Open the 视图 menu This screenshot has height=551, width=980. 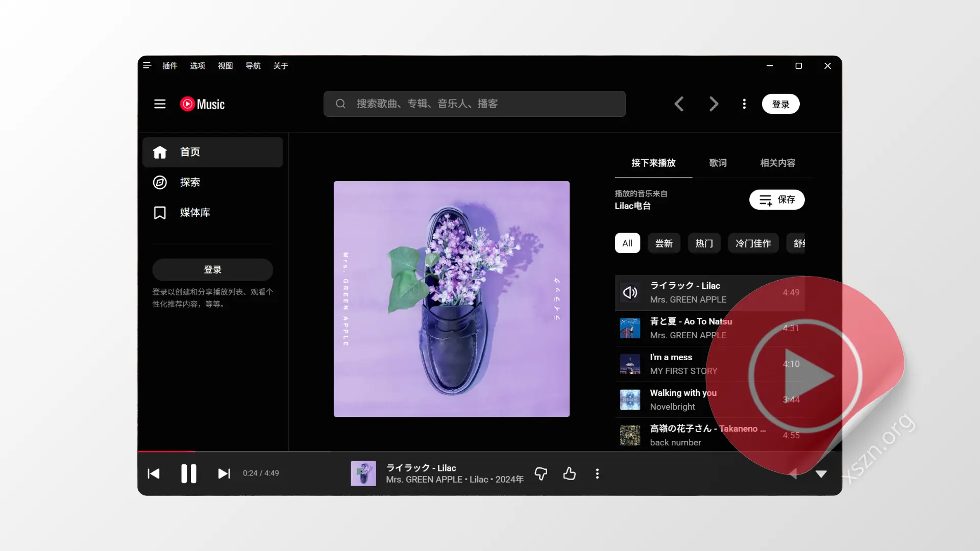coord(225,66)
